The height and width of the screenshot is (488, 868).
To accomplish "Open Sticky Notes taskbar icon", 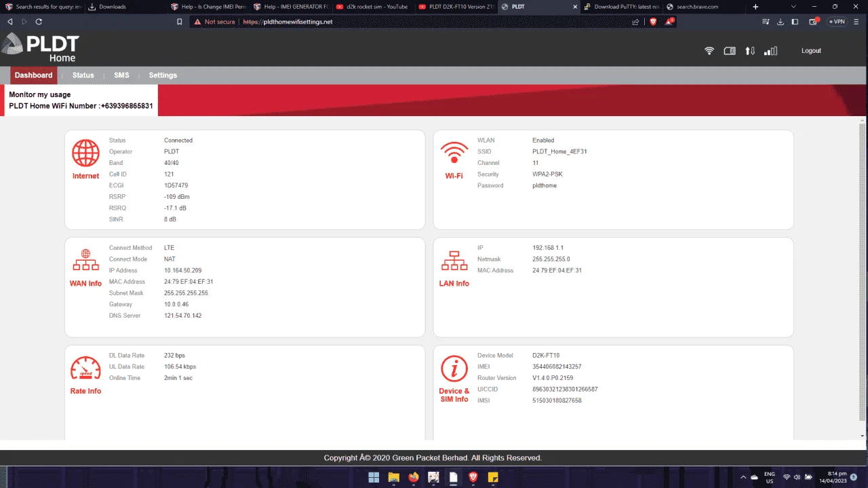I will point(493,477).
